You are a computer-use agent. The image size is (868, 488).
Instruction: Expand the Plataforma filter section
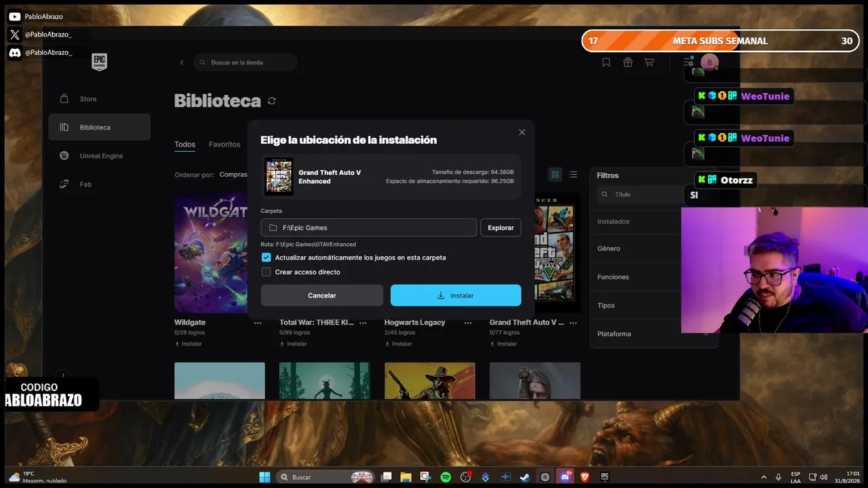(x=653, y=334)
